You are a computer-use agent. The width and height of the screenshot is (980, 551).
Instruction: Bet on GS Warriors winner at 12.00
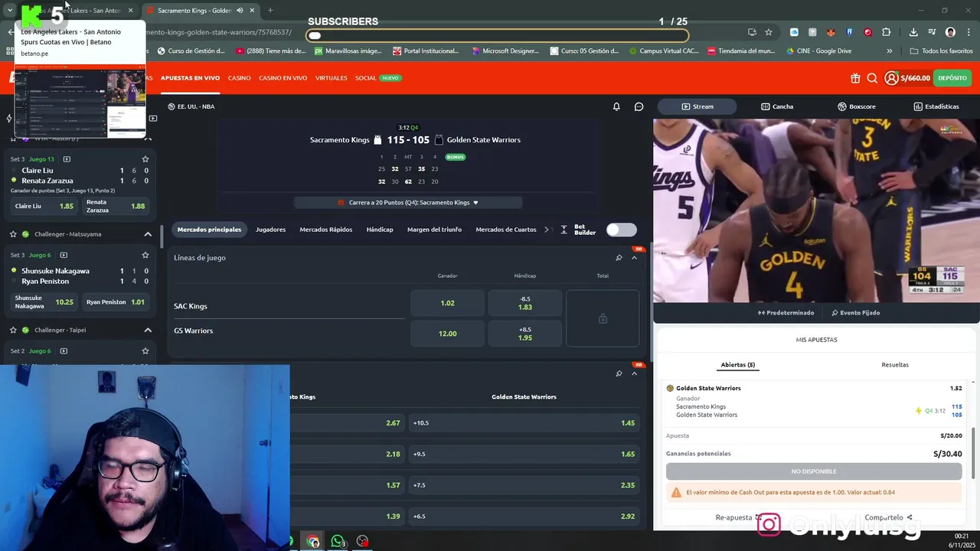point(448,334)
